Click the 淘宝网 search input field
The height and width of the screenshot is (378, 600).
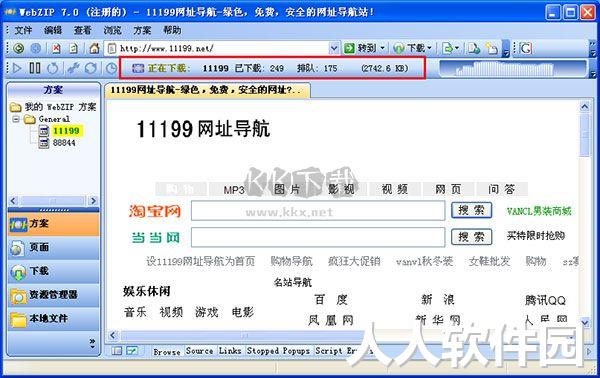318,211
